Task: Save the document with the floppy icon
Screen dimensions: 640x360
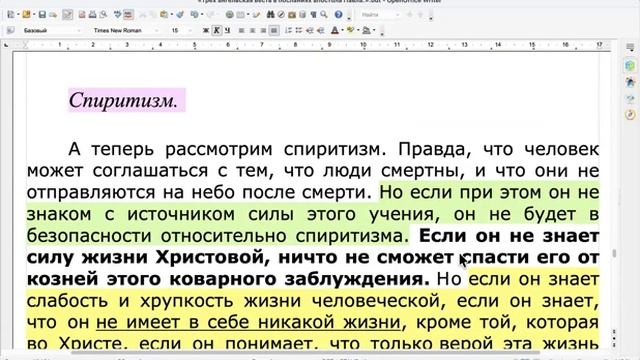Action: 42,15
